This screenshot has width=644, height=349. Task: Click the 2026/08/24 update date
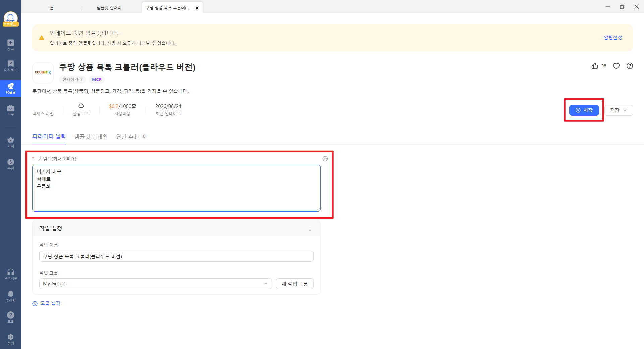click(168, 106)
